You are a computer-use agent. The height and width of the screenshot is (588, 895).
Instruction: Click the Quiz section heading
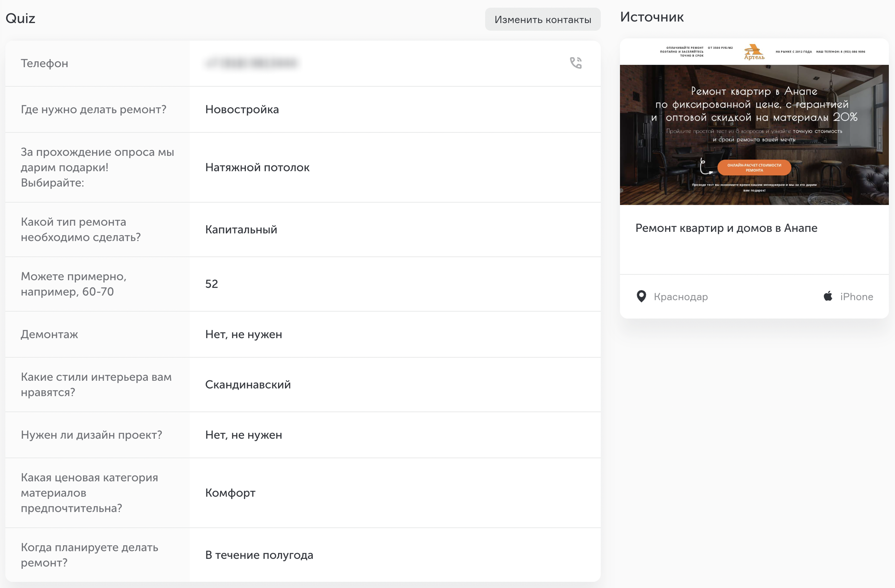[x=20, y=18]
